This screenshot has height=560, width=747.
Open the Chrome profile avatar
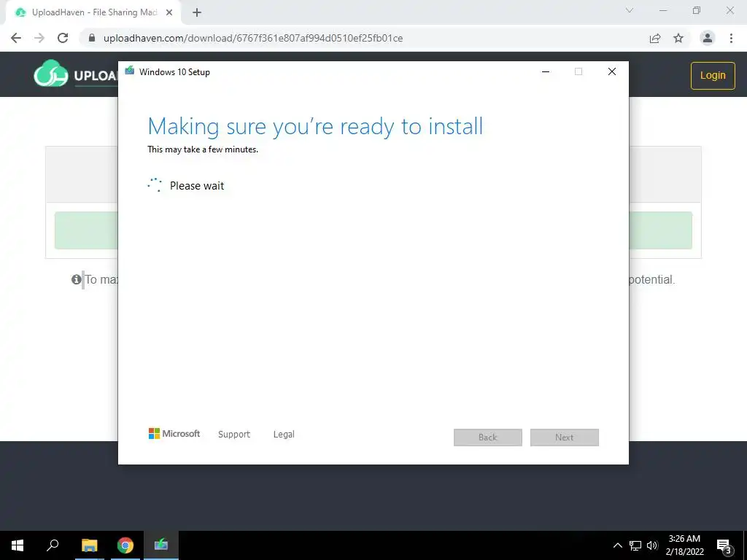(708, 38)
